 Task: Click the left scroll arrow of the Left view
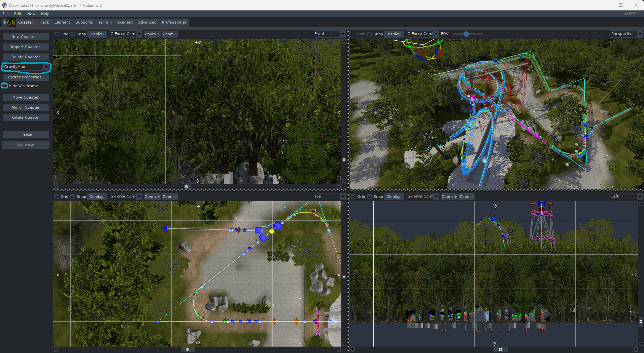[353, 349]
